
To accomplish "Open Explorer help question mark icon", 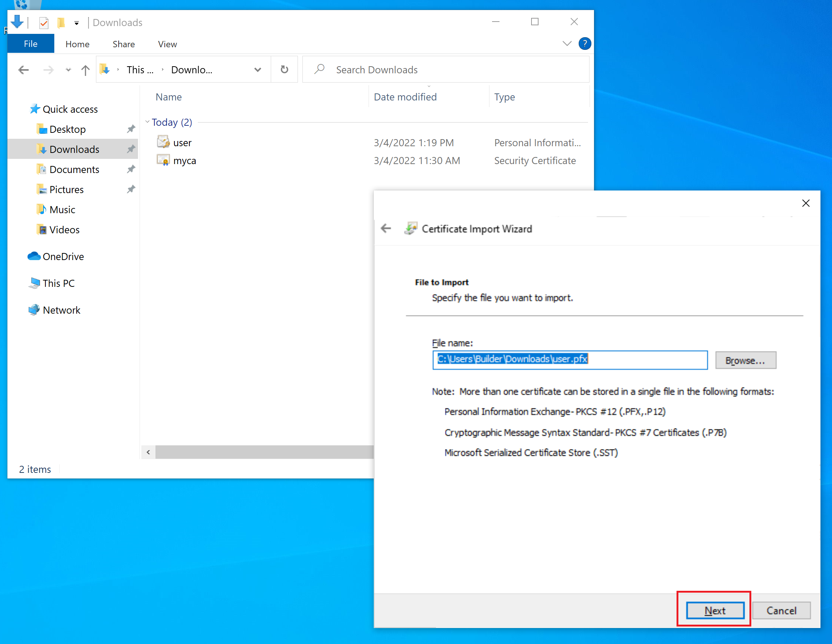I will coord(584,44).
